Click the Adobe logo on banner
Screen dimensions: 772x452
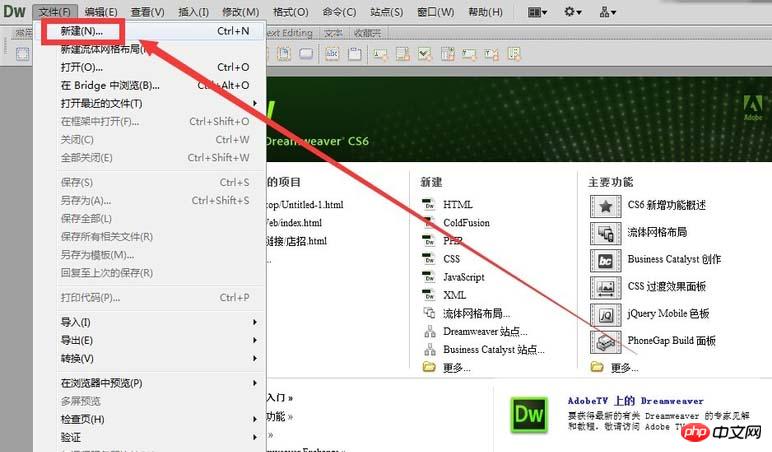pyautogui.click(x=753, y=108)
